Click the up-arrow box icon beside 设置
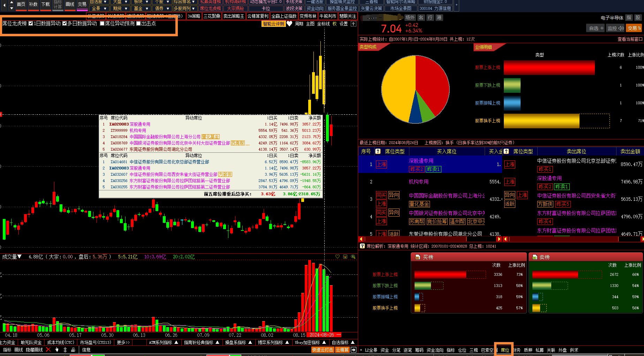 point(354,24)
